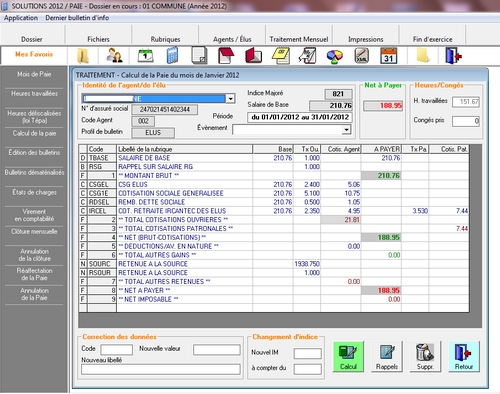Click the Congés pris field
Image resolution: width=500 pixels, height=394 pixels.
pyautogui.click(x=466, y=121)
